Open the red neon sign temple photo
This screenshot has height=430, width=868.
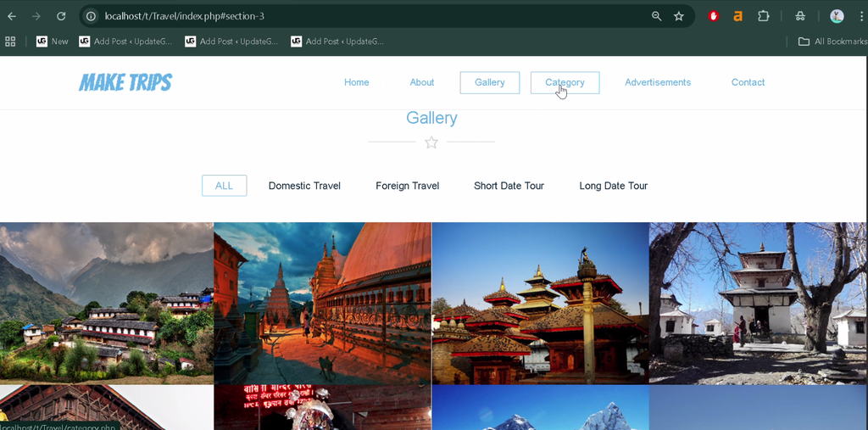pos(322,407)
